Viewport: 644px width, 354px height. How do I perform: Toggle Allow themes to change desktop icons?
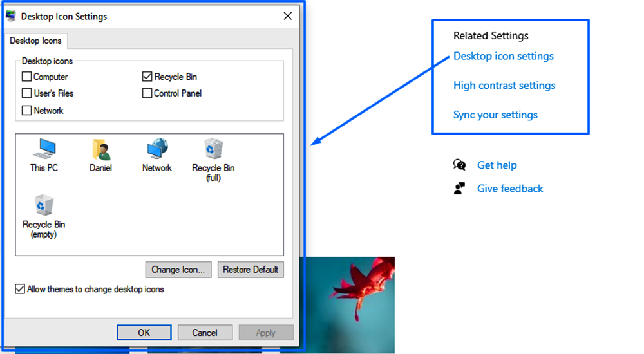point(20,289)
